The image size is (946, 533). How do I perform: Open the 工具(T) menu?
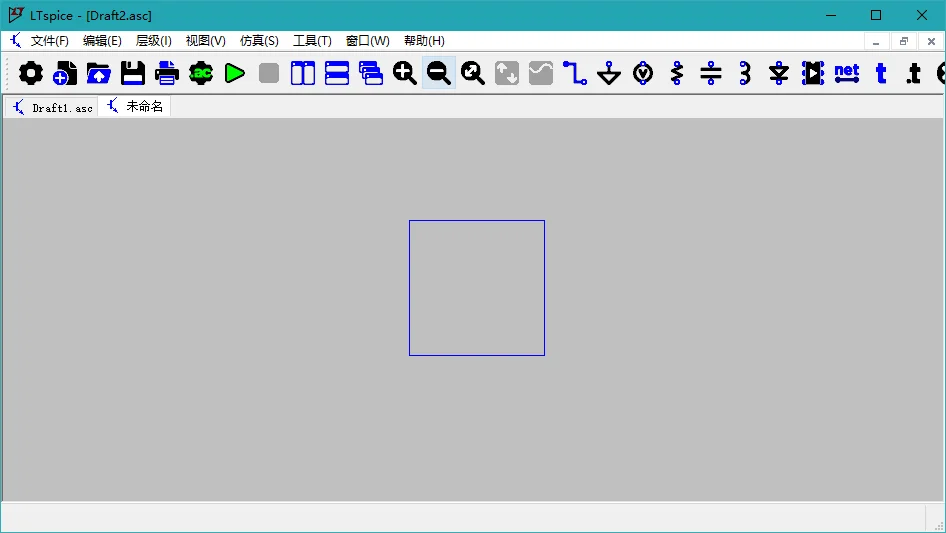coord(312,40)
